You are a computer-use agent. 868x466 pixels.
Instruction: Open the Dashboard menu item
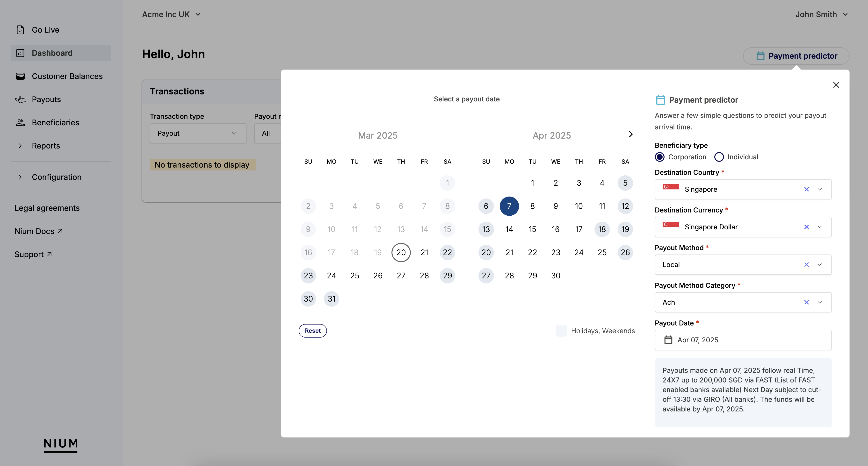(52, 53)
